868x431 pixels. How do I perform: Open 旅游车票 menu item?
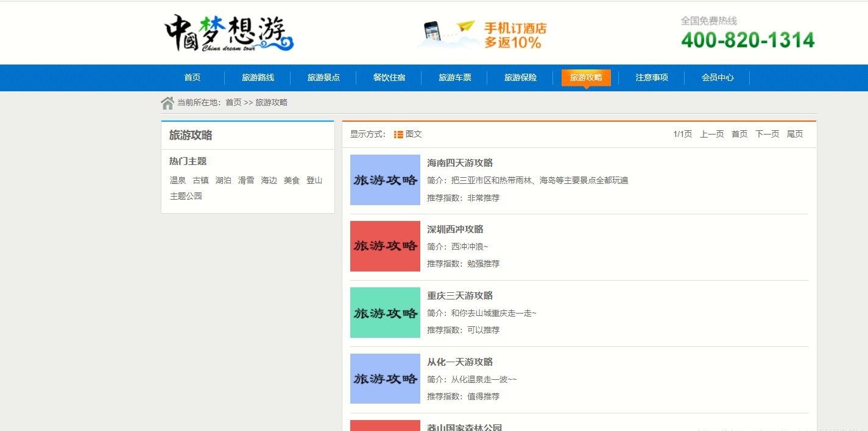(x=455, y=78)
